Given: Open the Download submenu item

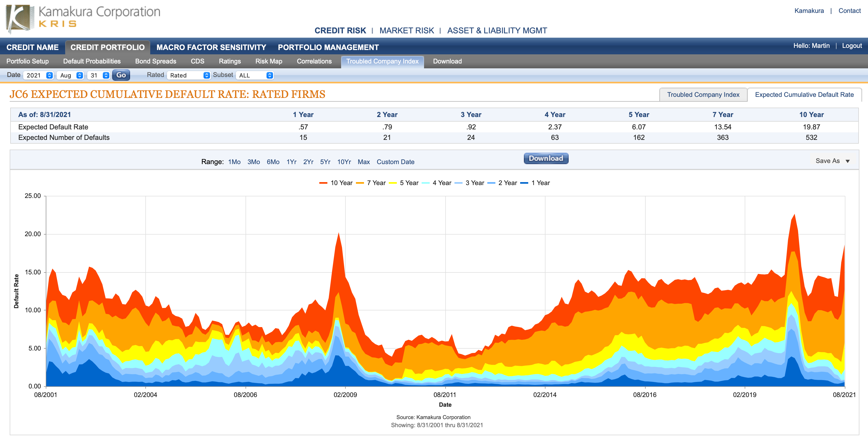Looking at the screenshot, I should point(447,61).
